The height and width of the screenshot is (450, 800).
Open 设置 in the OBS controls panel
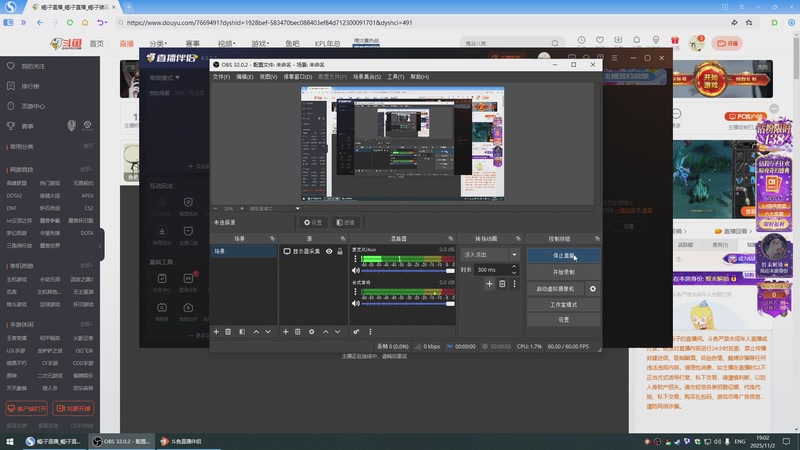tap(563, 319)
